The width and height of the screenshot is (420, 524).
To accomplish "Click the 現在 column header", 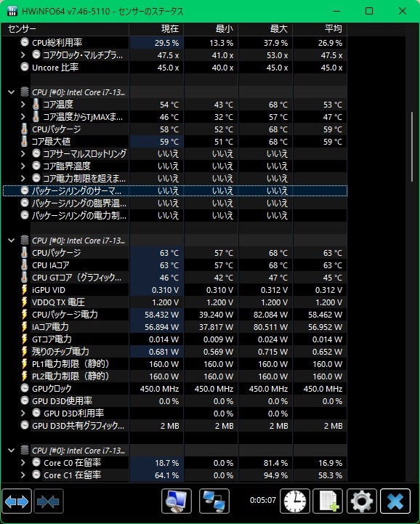I will (x=156, y=29).
